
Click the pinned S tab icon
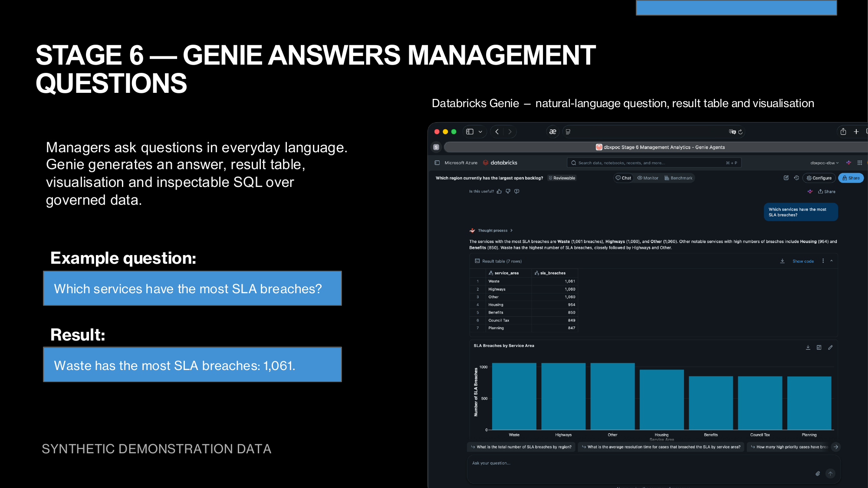click(x=436, y=147)
